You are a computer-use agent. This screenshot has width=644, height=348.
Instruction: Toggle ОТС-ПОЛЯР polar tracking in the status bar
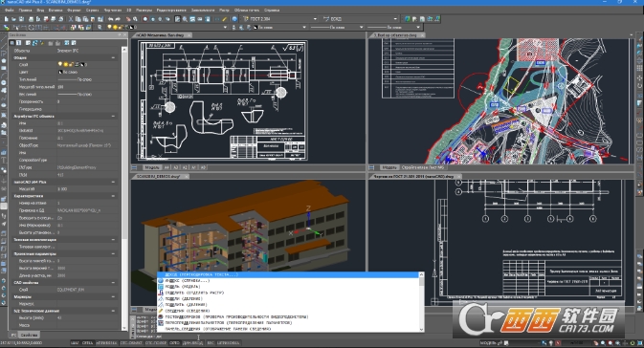coord(156,342)
